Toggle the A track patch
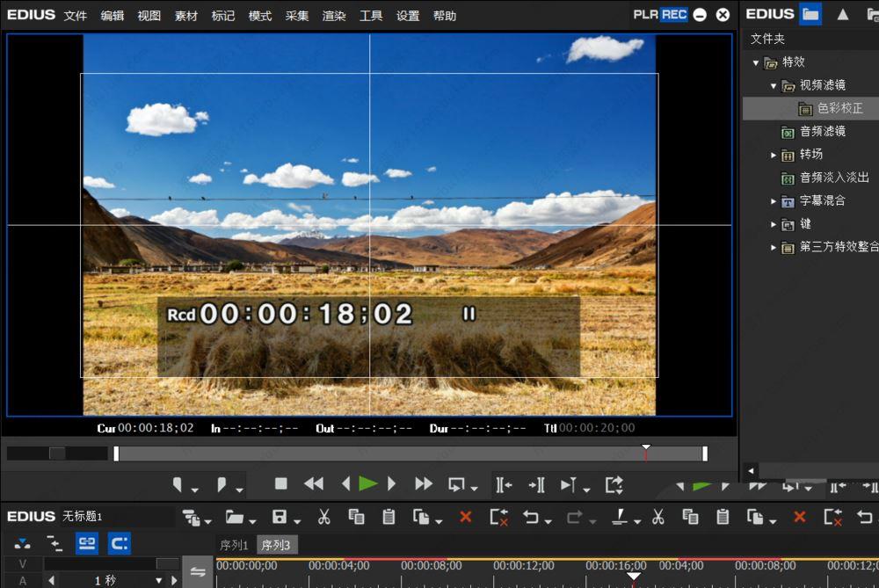Image resolution: width=879 pixels, height=588 pixels. click(x=23, y=581)
